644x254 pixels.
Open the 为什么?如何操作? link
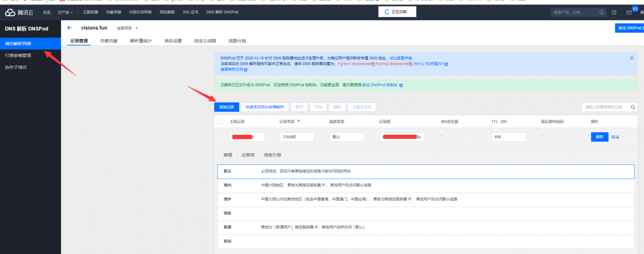point(428,64)
